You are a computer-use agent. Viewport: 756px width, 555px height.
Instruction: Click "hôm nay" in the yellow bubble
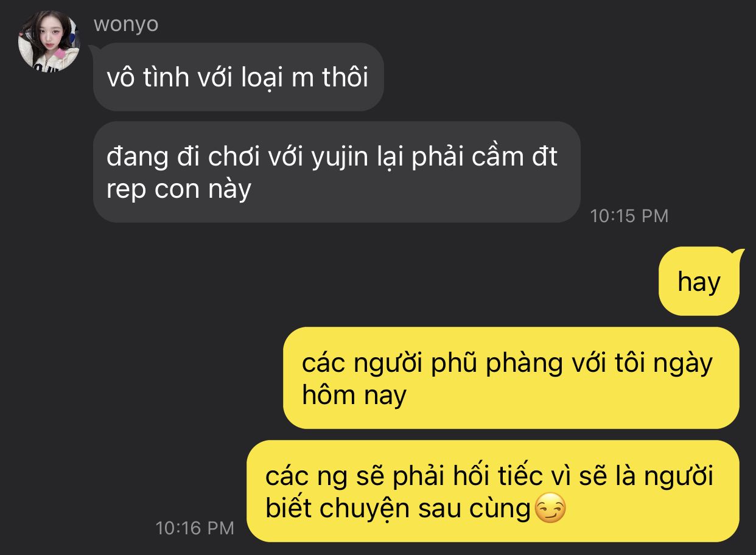pos(354,396)
